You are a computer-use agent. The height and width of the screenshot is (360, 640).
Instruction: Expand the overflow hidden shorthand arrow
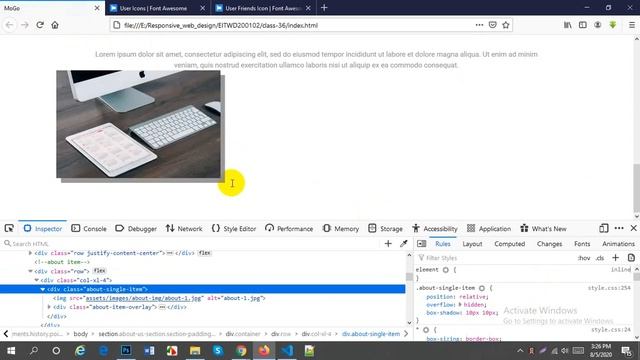click(460, 304)
